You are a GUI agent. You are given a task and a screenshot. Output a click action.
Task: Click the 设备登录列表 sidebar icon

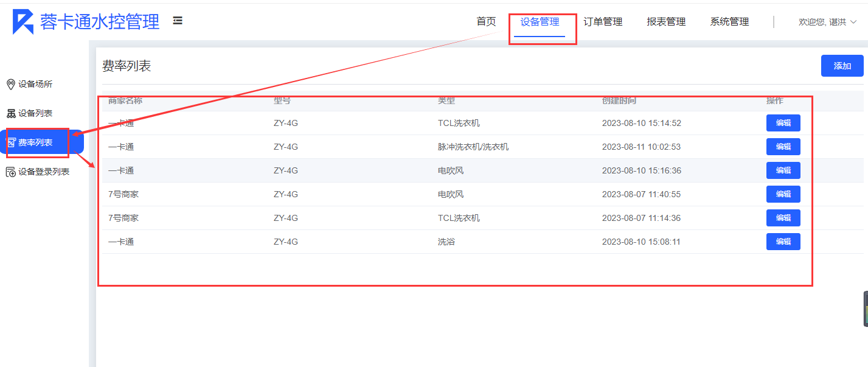tap(11, 172)
